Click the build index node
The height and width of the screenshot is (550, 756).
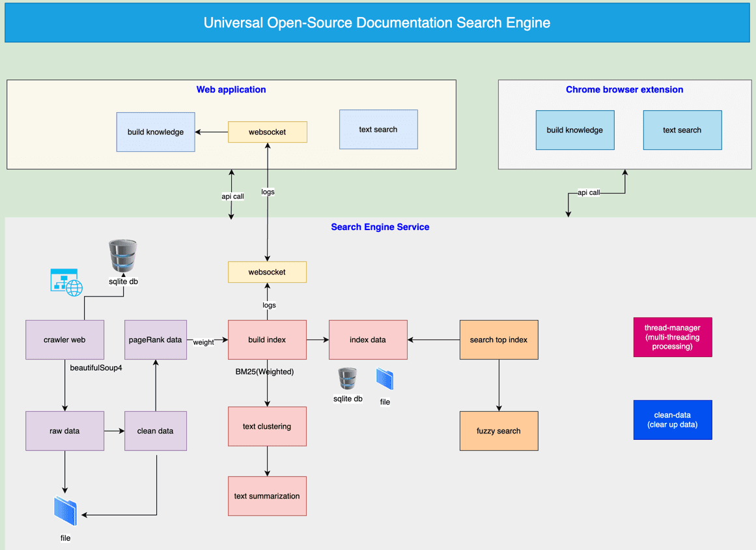267,340
